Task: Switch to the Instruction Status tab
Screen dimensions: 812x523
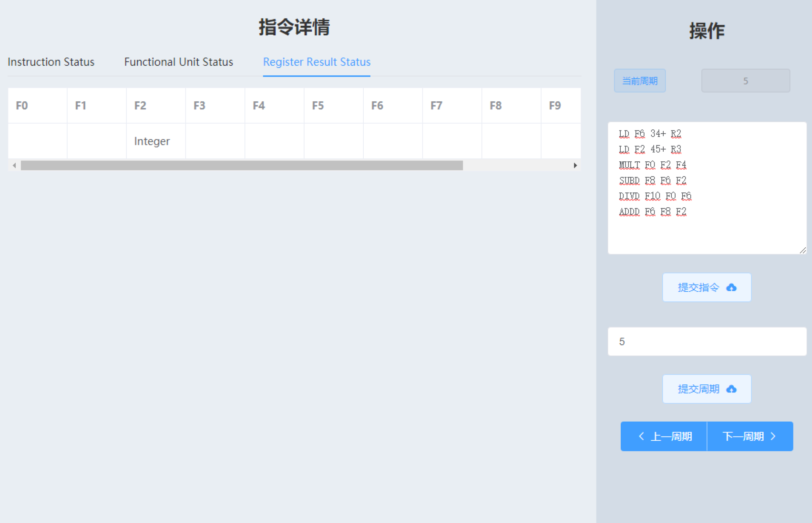Action: (x=51, y=62)
